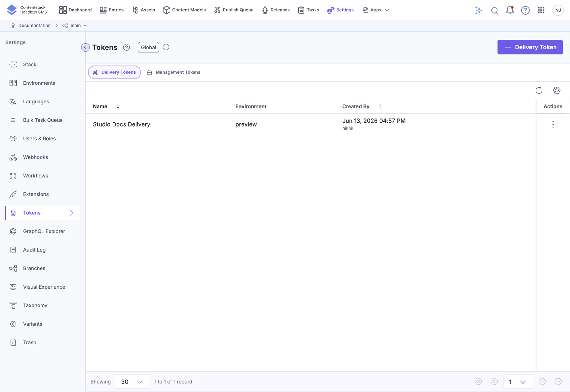The width and height of the screenshot is (570, 392).
Task: Expand the main branch dropdown
Action: [x=75, y=26]
